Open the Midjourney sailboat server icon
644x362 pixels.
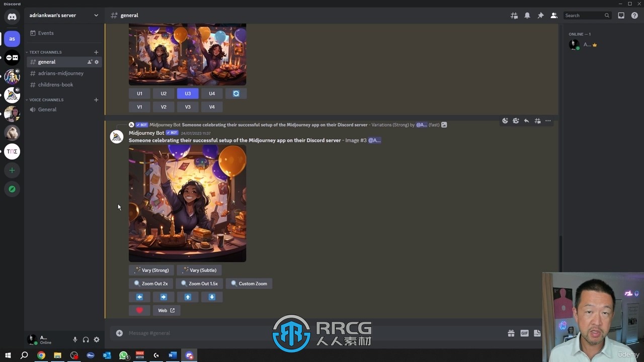(x=12, y=95)
